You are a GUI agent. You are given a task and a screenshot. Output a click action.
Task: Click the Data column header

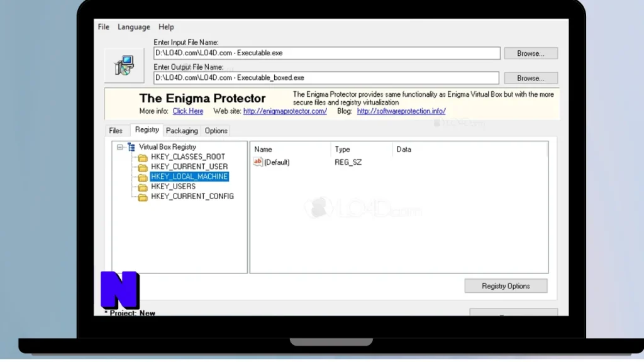(x=470, y=150)
